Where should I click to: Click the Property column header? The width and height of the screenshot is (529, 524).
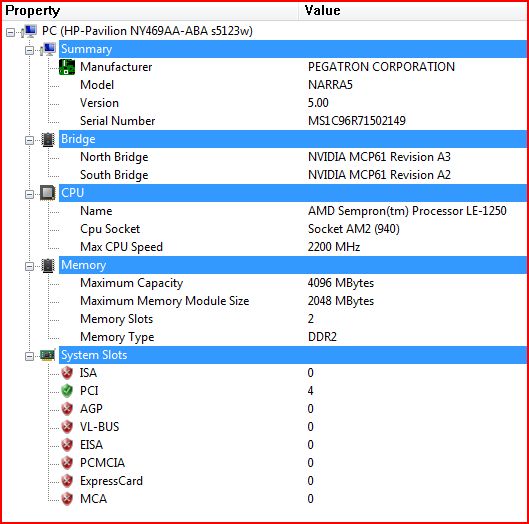tap(150, 11)
